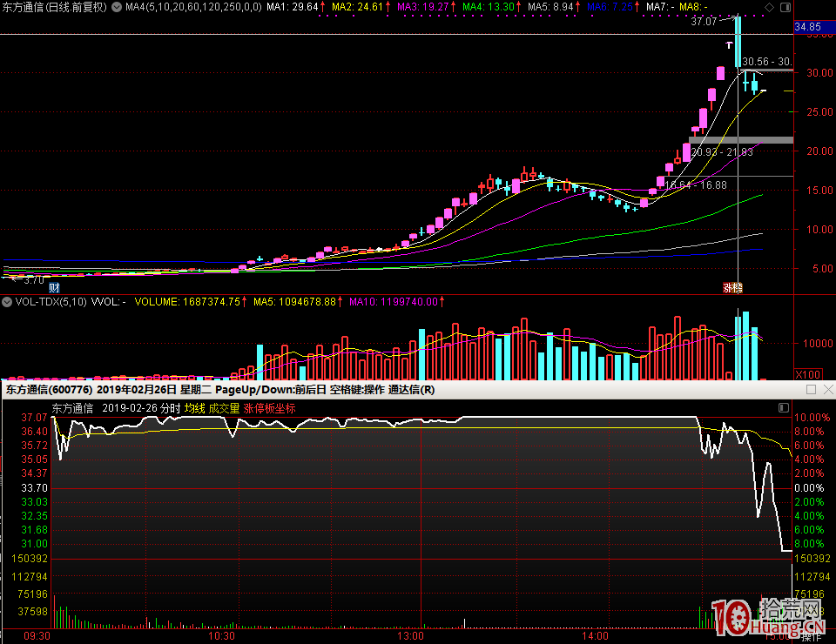Click the 涨停 marker at chart bottom
This screenshot has height=644, width=836.
(732, 287)
